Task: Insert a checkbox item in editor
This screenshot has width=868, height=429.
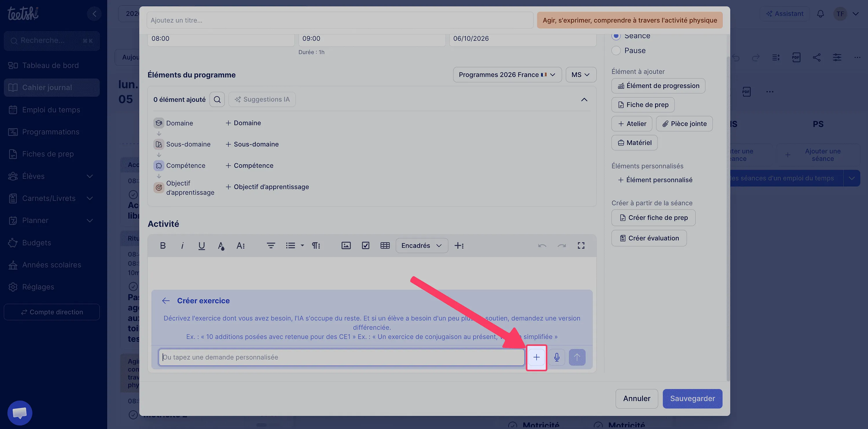Action: pos(366,245)
